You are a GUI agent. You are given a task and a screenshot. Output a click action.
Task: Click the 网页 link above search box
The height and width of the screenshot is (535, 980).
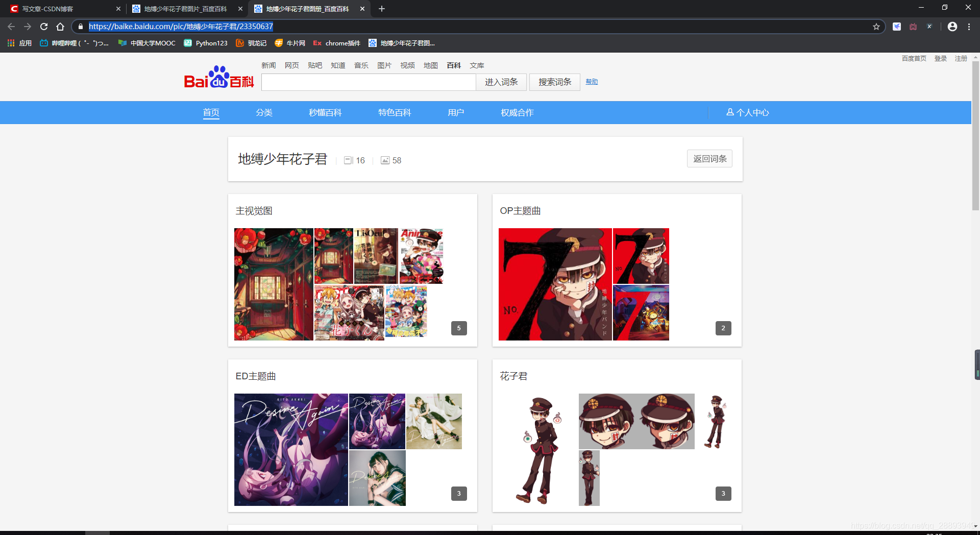(x=292, y=65)
